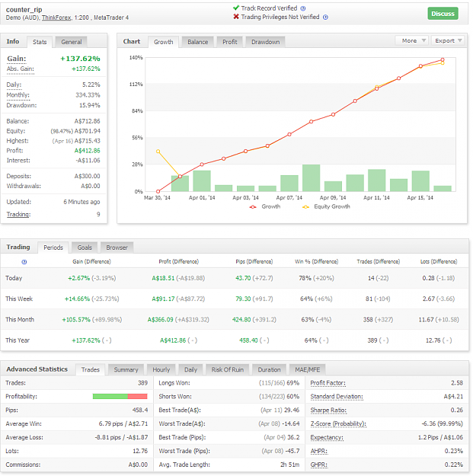Image resolution: width=473 pixels, height=476 pixels.
Task: Select the Growth chart tab
Action: [163, 42]
